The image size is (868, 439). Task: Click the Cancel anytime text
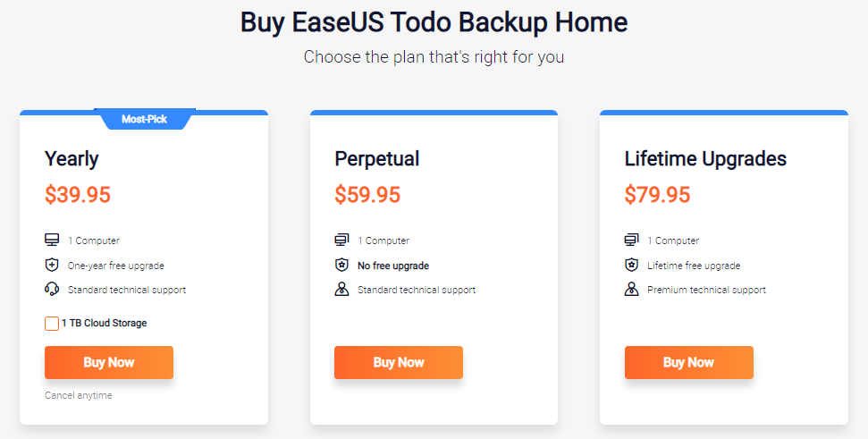[79, 395]
